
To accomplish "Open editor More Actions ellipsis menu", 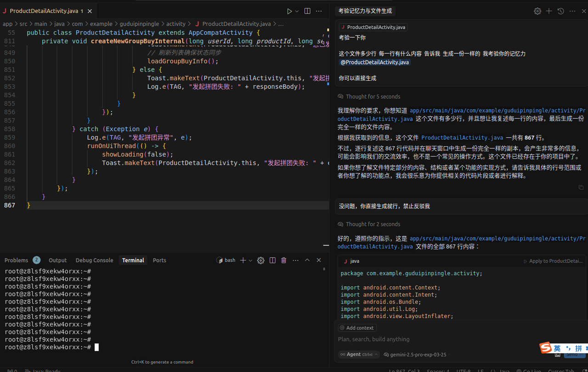I will pos(319,11).
